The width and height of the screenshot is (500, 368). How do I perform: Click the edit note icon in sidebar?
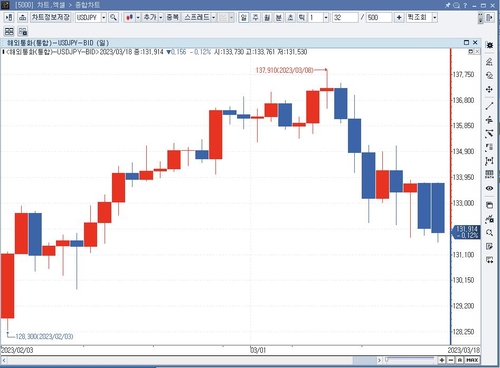(x=489, y=246)
